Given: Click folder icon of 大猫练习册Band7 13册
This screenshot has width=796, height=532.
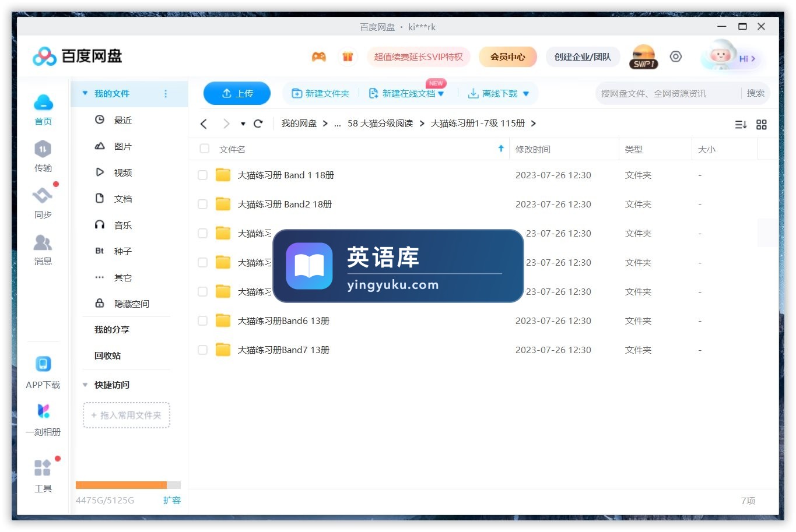Looking at the screenshot, I should 223,350.
